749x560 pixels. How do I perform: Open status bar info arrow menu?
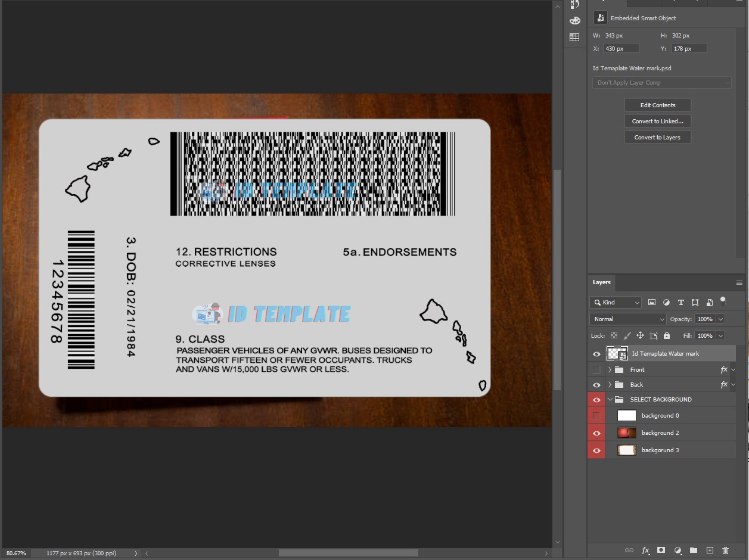click(135, 553)
